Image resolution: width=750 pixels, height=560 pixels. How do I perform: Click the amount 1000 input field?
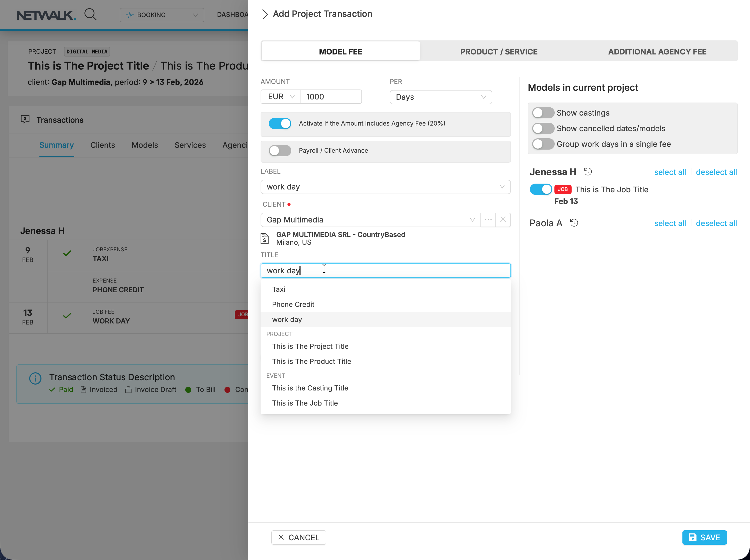331,97
